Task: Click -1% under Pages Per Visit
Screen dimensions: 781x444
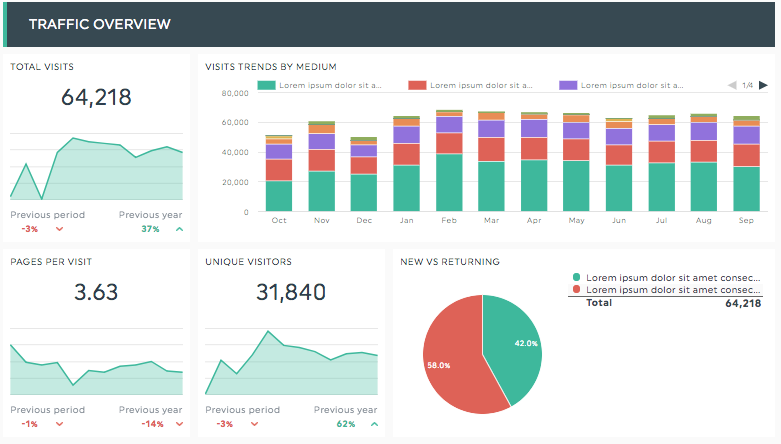Action: pos(29,424)
